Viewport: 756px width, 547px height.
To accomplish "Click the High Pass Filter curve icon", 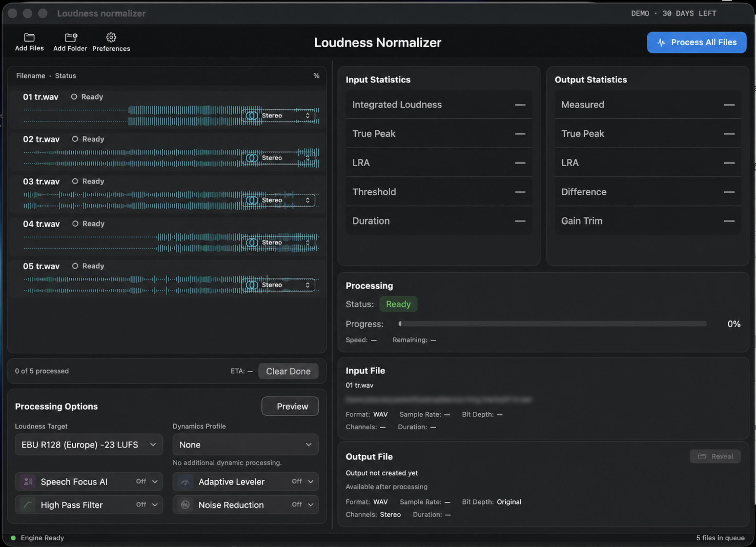I will (x=28, y=504).
